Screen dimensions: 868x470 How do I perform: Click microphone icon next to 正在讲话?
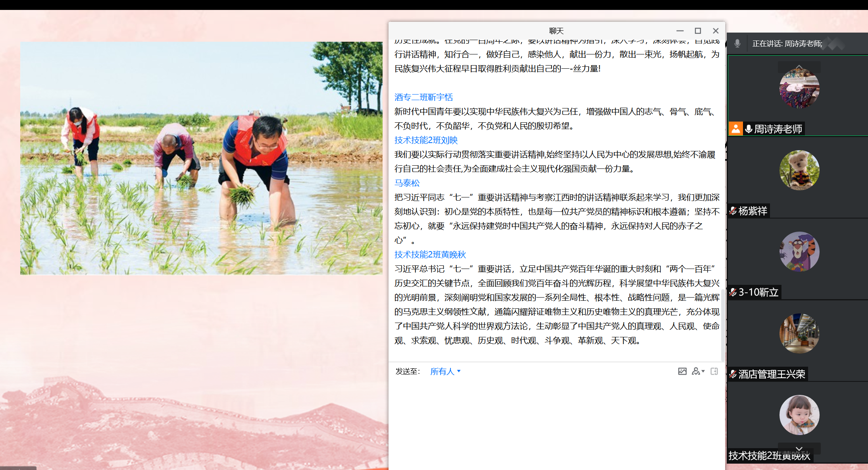click(x=737, y=43)
